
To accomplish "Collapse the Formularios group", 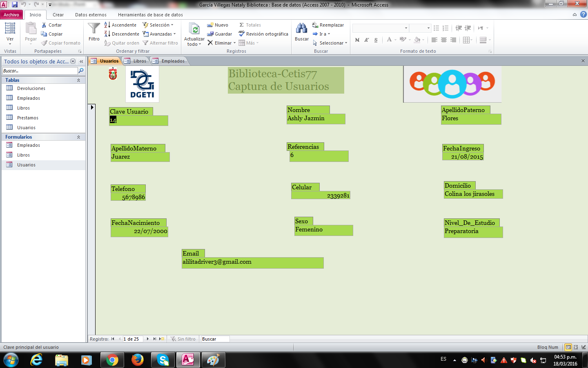I will point(78,137).
